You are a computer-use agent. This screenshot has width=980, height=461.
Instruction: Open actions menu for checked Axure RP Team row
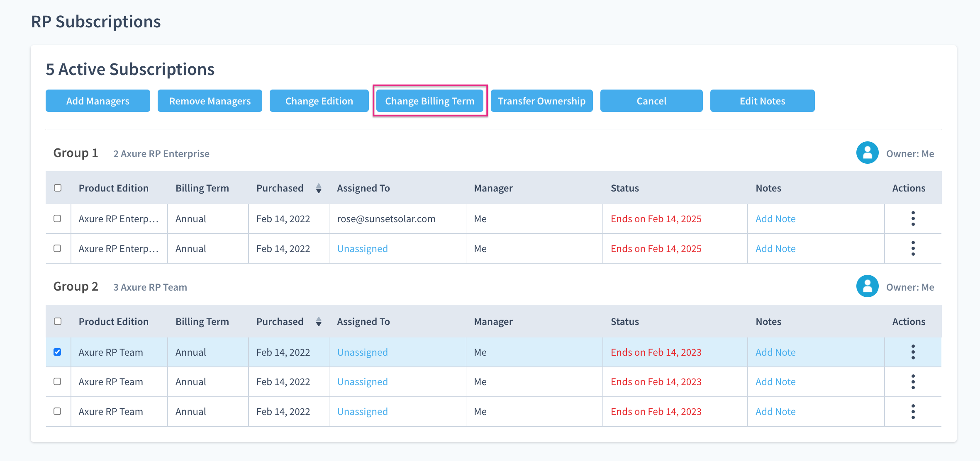point(913,352)
